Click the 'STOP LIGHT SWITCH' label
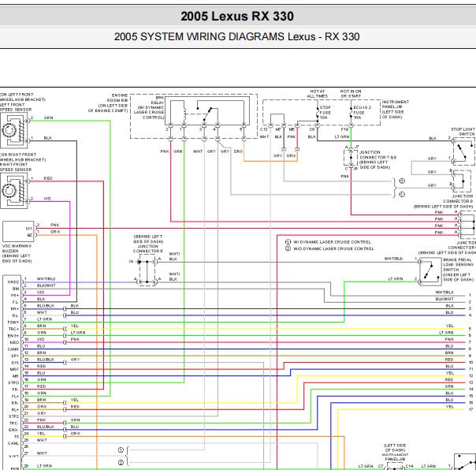Viewport: 476px width, 470px height. pos(463,132)
